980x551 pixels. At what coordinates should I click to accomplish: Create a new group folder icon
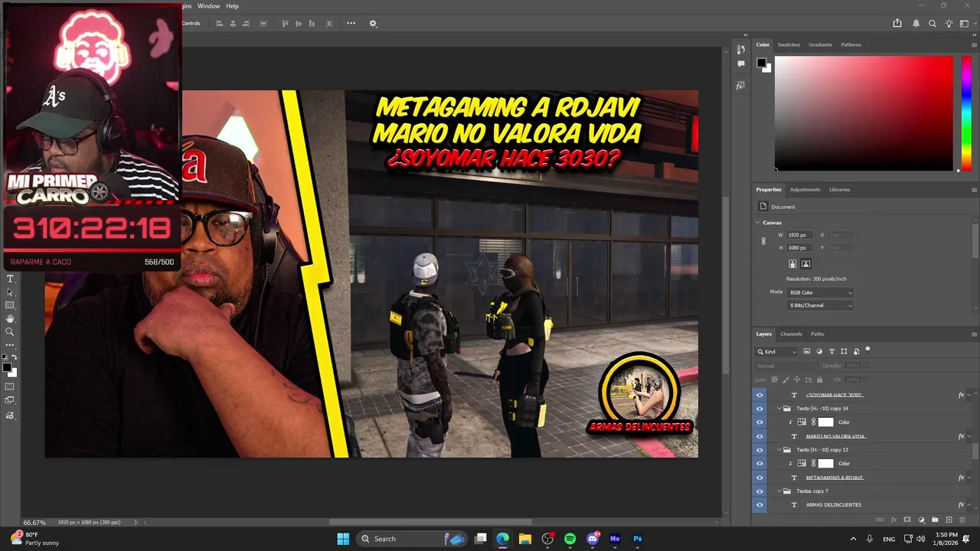[935, 520]
